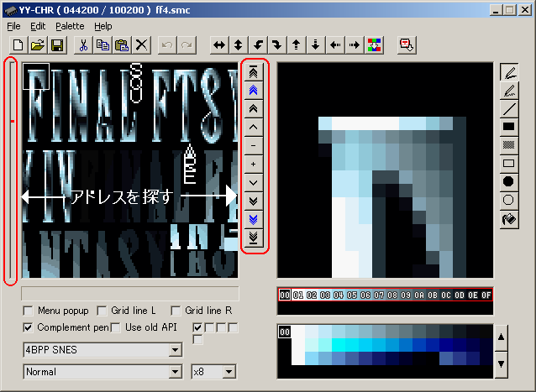This screenshot has width=536, height=392.
Task: Undo last edit toolbar icon
Action: point(167,45)
